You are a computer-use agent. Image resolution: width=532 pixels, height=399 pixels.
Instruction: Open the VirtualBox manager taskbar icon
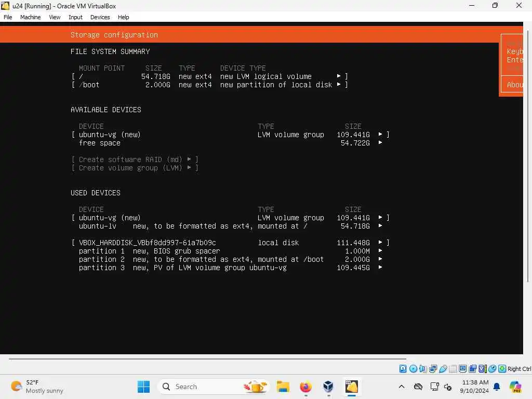point(328,387)
